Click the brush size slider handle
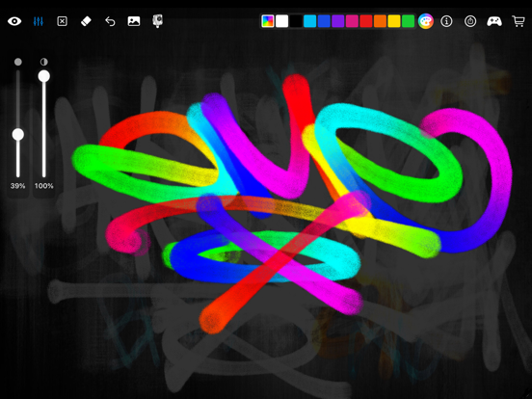 click(x=18, y=134)
